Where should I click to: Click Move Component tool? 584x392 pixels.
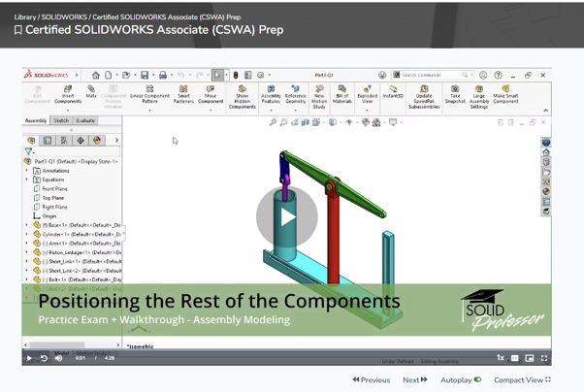[211, 95]
